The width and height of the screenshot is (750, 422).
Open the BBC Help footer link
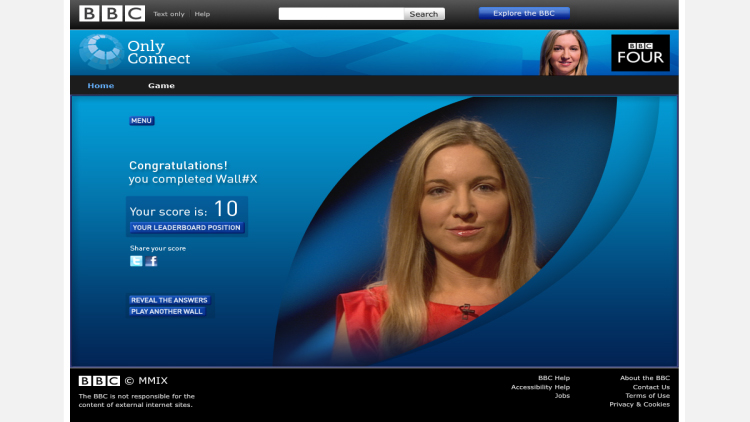[554, 378]
